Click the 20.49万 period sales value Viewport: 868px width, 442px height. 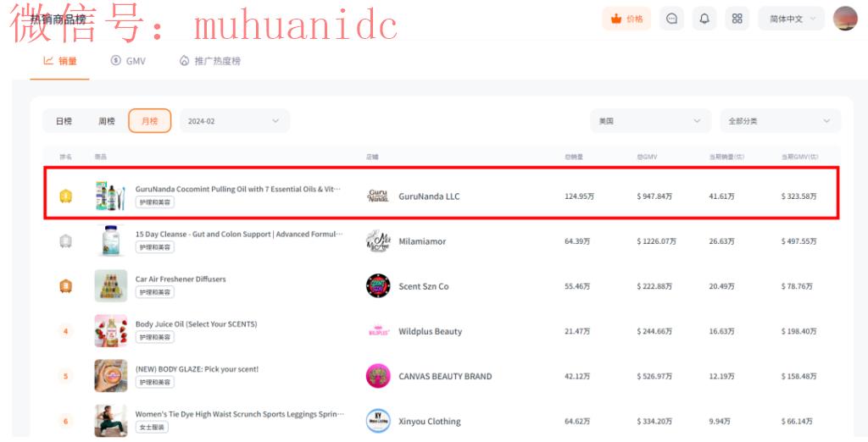click(721, 286)
